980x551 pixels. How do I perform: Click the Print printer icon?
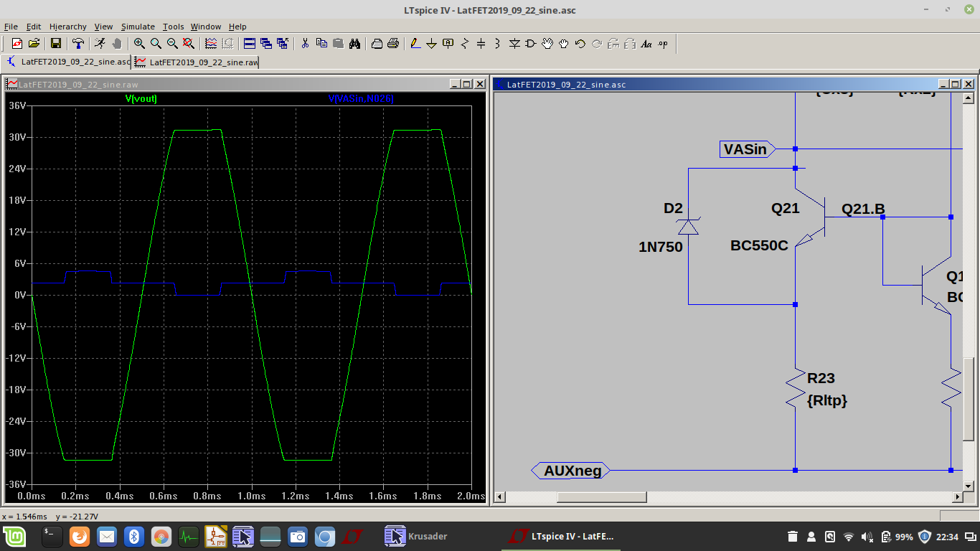[x=393, y=44]
